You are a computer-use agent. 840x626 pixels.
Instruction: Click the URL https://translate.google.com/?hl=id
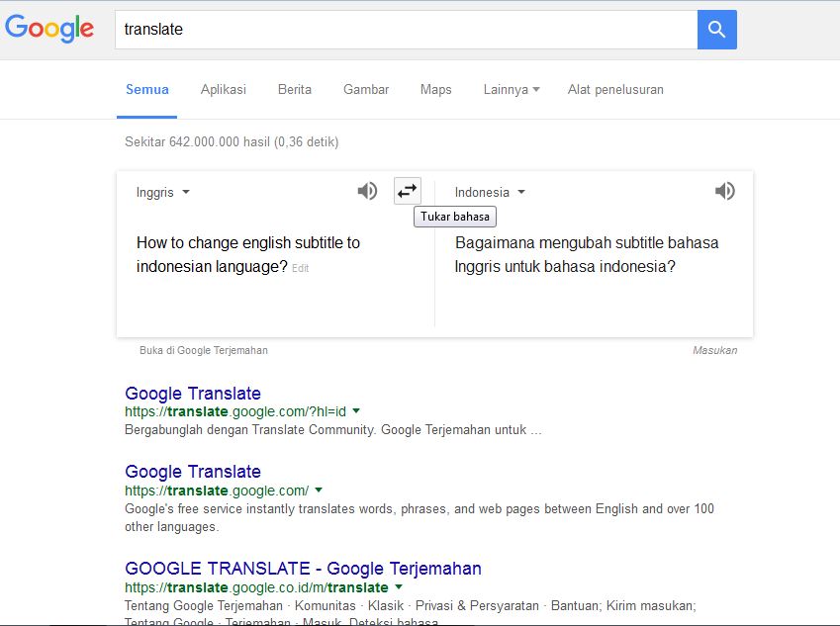235,411
